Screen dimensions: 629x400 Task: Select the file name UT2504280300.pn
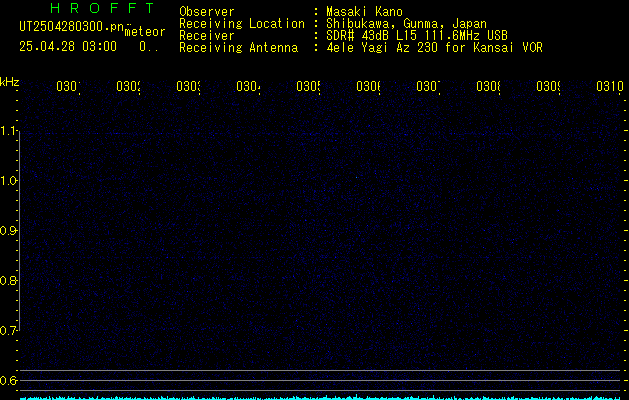pos(72,27)
